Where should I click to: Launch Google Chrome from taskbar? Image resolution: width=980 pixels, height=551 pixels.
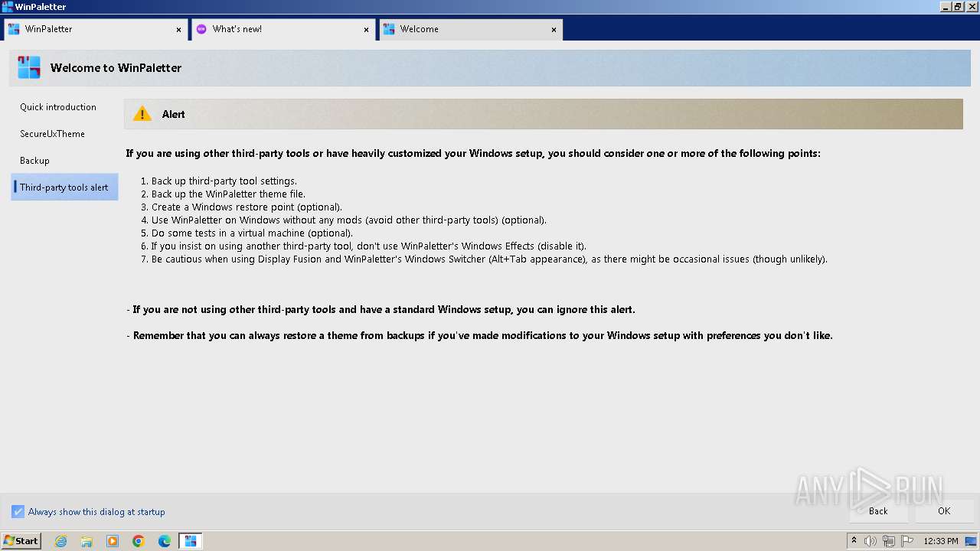(139, 541)
